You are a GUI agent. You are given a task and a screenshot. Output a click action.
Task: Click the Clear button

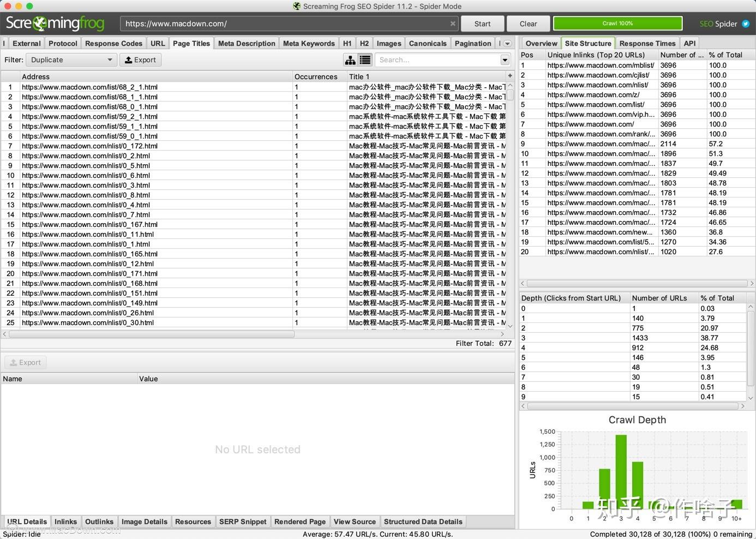(x=528, y=23)
